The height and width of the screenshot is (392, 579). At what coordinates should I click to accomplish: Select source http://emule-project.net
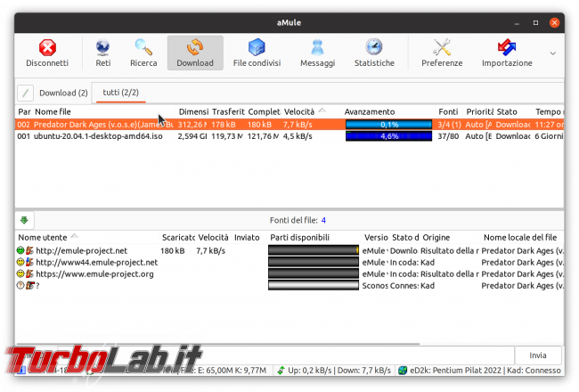coord(289,250)
